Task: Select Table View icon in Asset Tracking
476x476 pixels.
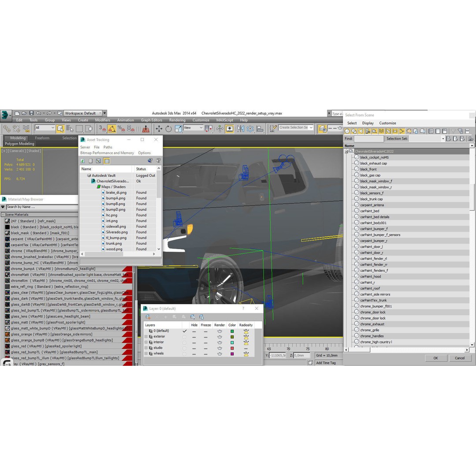Action: click(x=107, y=161)
